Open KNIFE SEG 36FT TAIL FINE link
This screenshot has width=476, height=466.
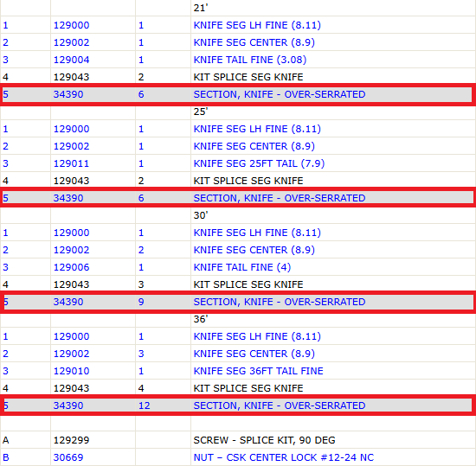[x=259, y=371]
